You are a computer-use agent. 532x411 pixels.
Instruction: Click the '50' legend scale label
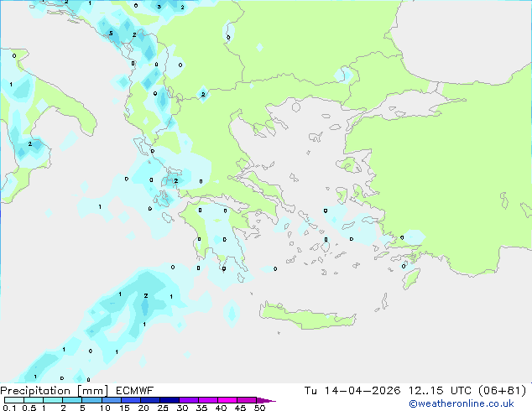(260, 408)
